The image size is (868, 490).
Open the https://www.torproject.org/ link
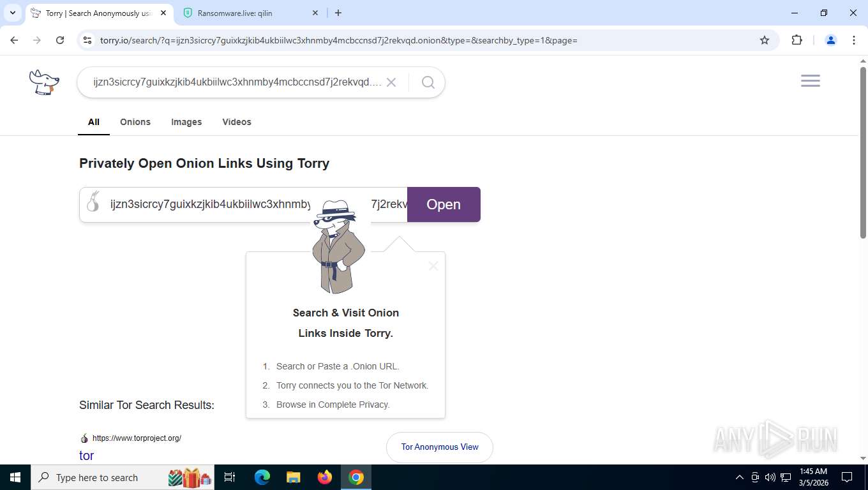click(137, 438)
